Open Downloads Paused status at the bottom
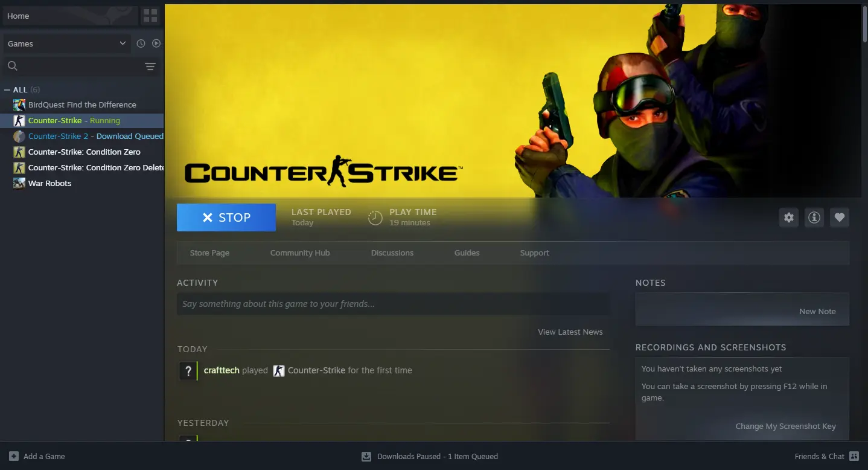 430,456
